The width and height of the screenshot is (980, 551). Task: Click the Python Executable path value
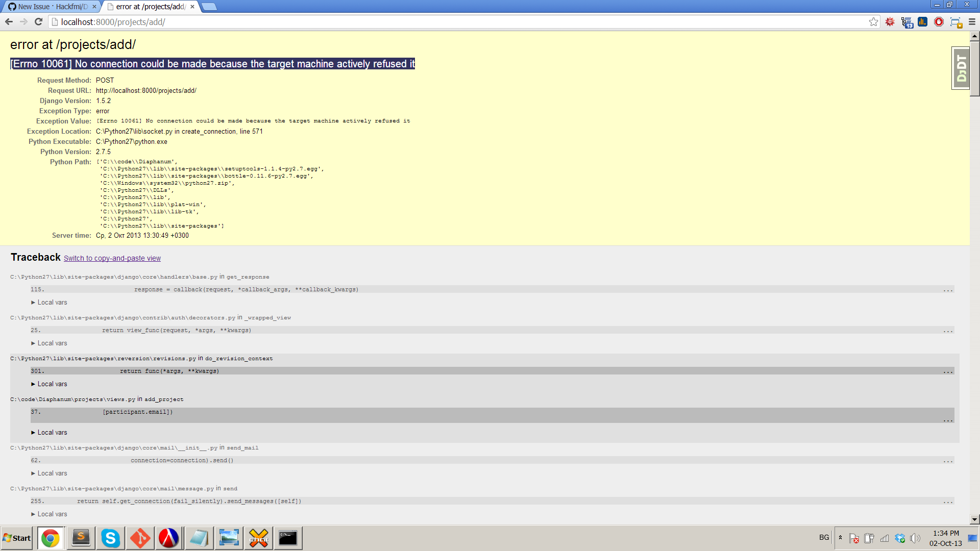pos(132,142)
